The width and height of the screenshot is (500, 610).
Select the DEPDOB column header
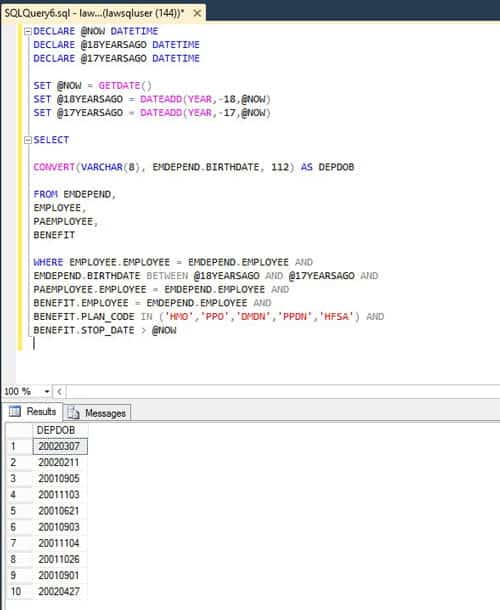(x=60, y=430)
